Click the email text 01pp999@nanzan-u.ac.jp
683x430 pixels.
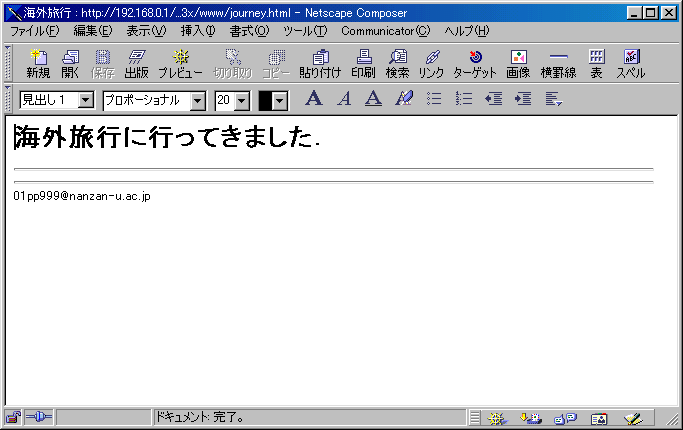pos(82,196)
